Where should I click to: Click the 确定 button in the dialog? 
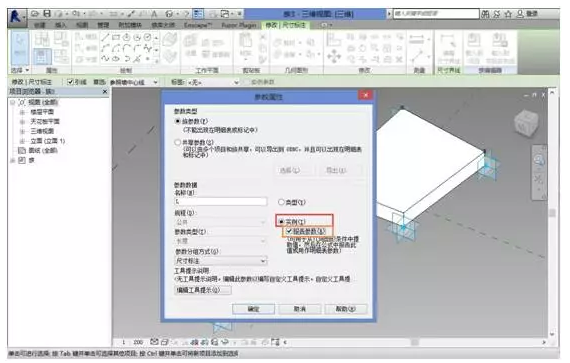(253, 309)
